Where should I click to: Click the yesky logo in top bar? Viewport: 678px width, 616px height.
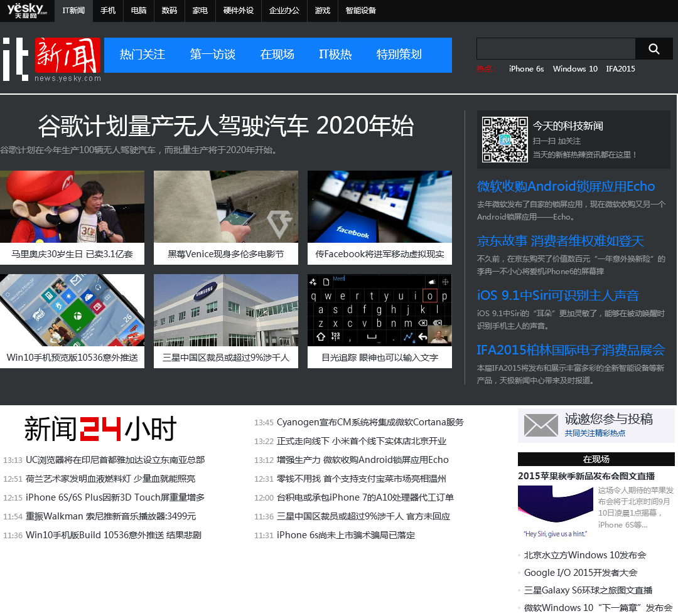27,11
